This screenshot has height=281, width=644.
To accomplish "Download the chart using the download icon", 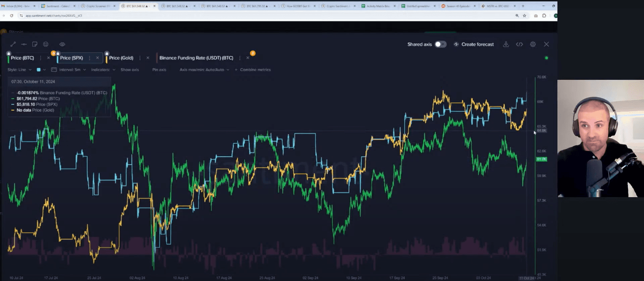I will (506, 44).
